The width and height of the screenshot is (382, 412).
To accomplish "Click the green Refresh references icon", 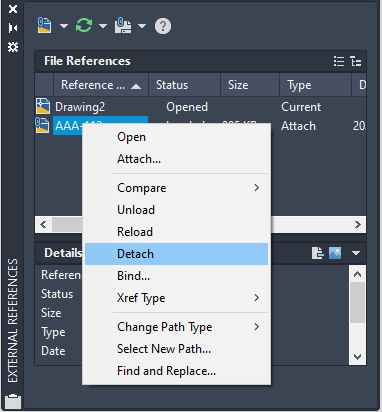I will click(84, 26).
